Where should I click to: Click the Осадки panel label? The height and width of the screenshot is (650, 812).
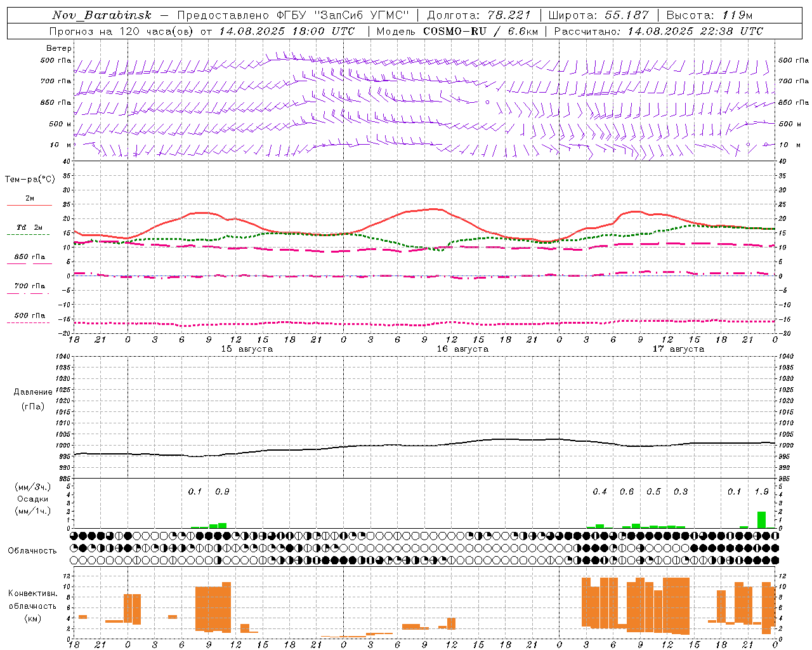click(33, 499)
